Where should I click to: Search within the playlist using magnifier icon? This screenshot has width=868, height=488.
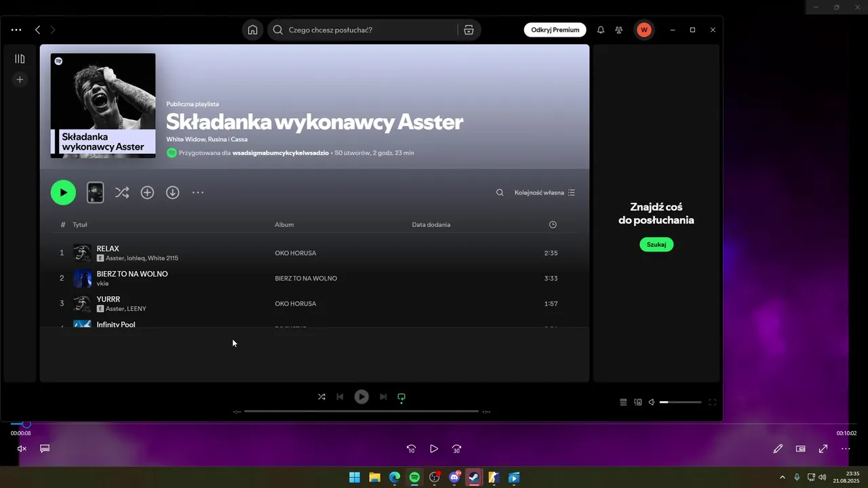(x=500, y=192)
